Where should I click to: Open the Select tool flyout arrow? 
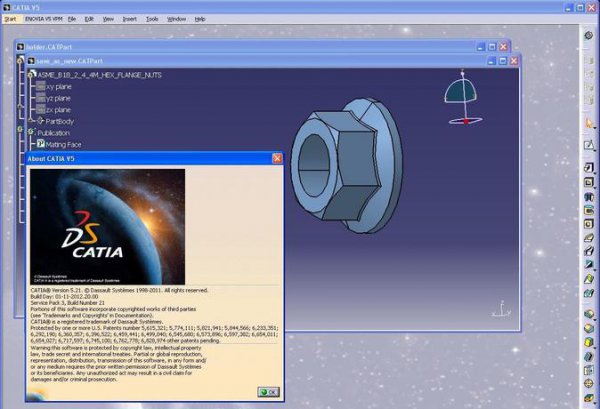pyautogui.click(x=594, y=128)
